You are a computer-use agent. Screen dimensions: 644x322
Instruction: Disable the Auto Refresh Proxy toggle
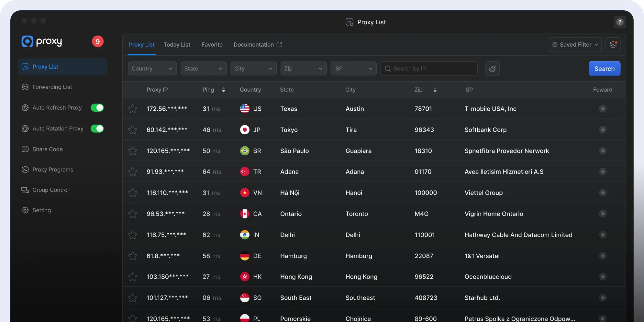(97, 108)
